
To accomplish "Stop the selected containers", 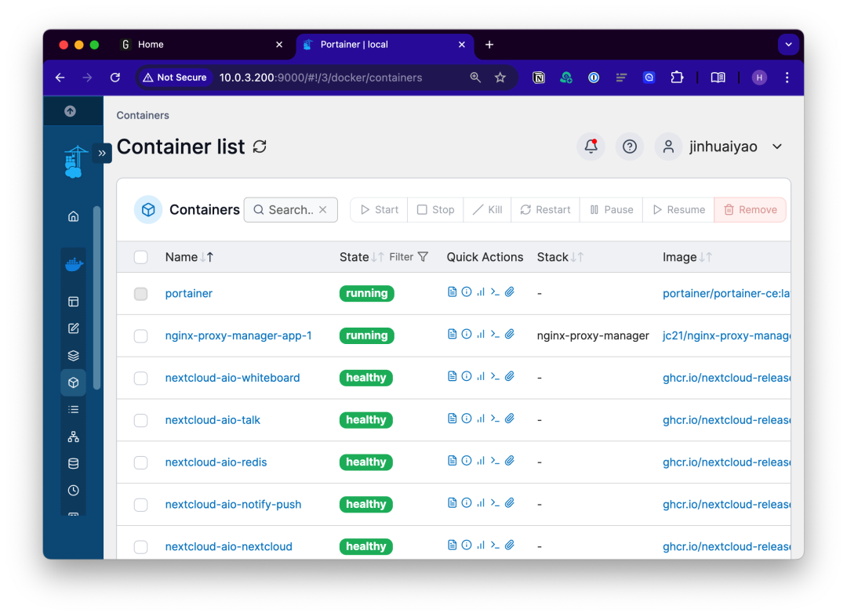I will tap(435, 209).
